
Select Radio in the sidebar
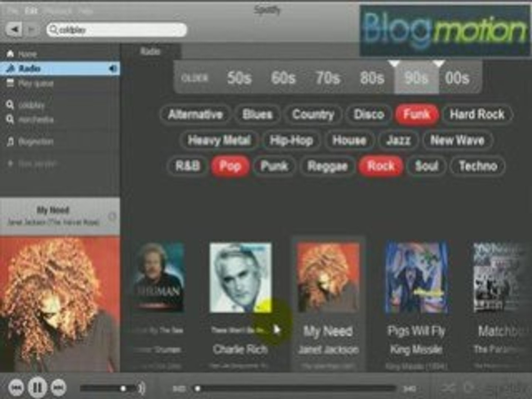tap(59, 68)
